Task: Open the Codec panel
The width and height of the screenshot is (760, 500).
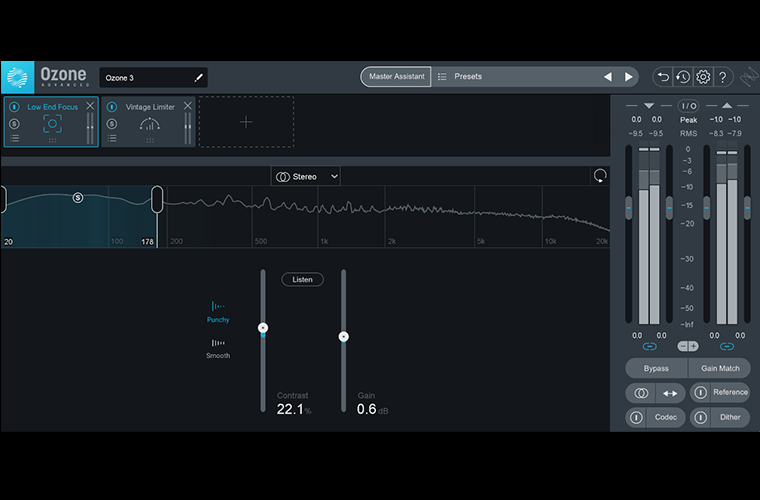Action: coord(665,417)
